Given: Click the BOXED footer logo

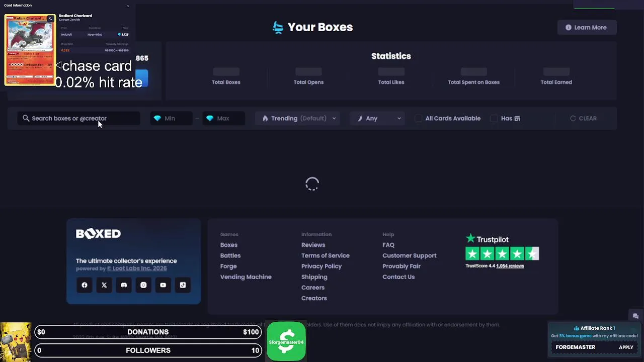Looking at the screenshot, I should [98, 234].
